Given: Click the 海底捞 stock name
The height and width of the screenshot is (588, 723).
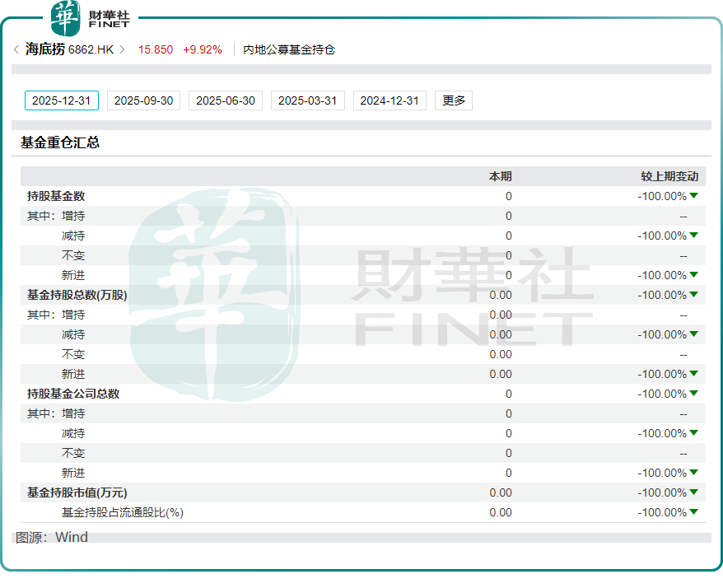Looking at the screenshot, I should [45, 49].
